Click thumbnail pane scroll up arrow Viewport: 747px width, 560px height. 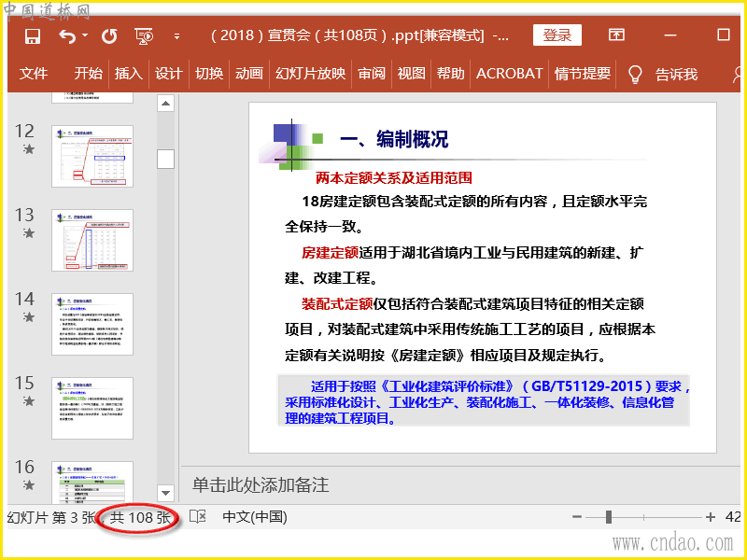point(165,103)
